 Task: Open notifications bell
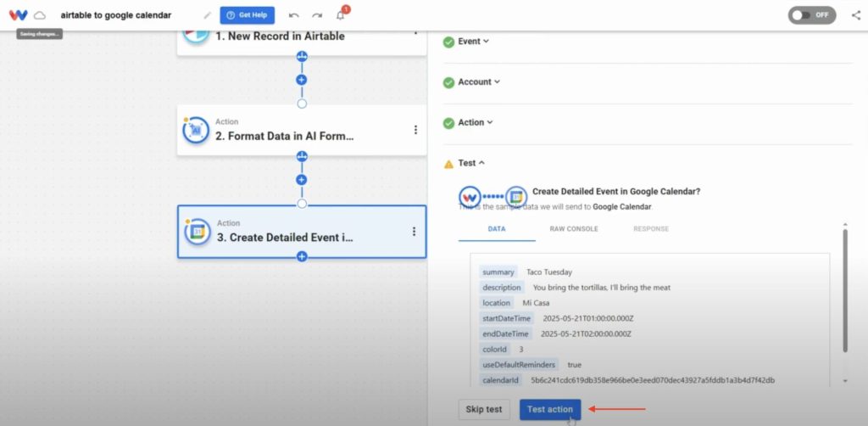pos(341,15)
